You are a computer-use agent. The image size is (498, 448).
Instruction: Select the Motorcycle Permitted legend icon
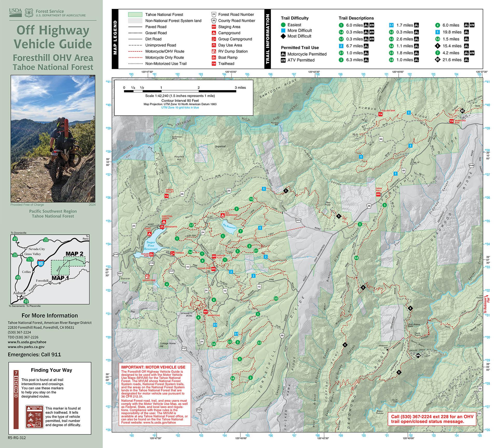(283, 54)
